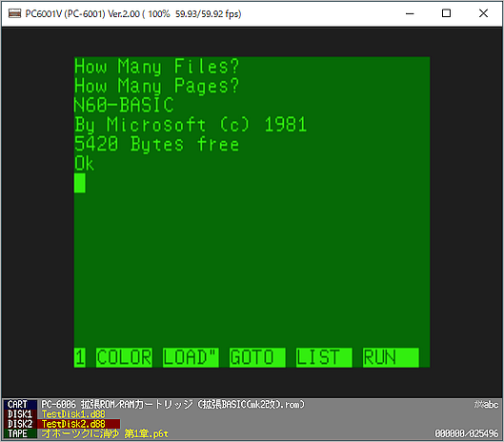Minimize the PC6001V emulator window
The width and height of the screenshot is (504, 442).
[410, 13]
